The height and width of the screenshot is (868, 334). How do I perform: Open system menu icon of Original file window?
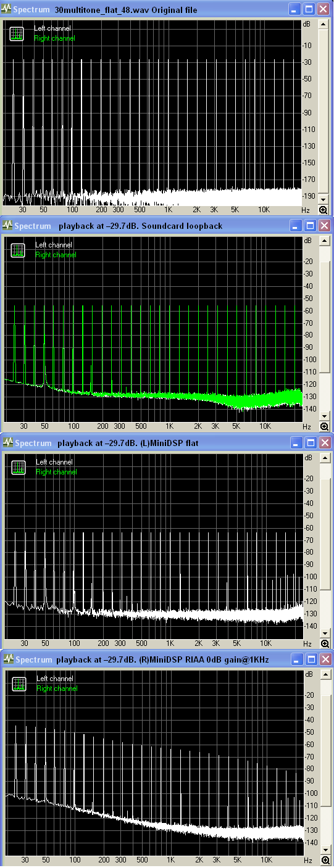[x=7, y=10]
